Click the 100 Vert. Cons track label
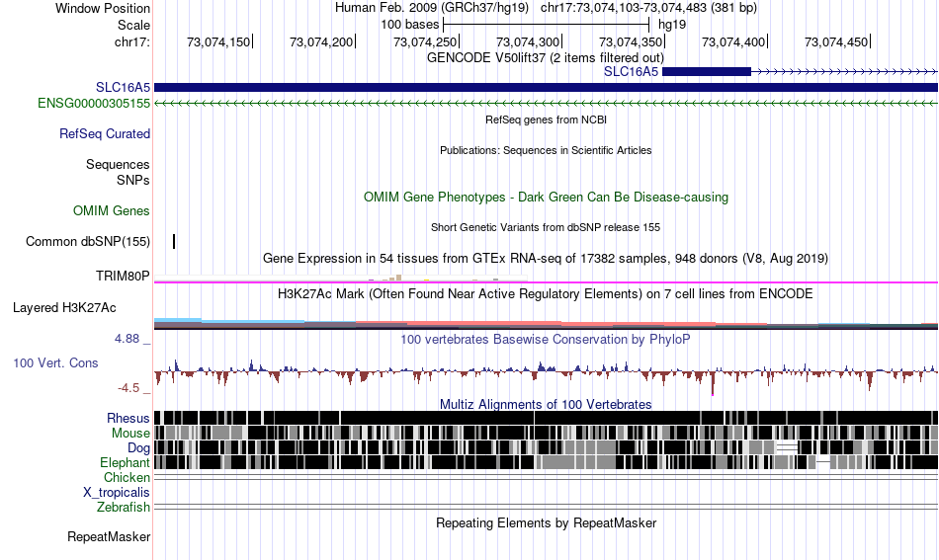The height and width of the screenshot is (560, 939). click(x=55, y=362)
